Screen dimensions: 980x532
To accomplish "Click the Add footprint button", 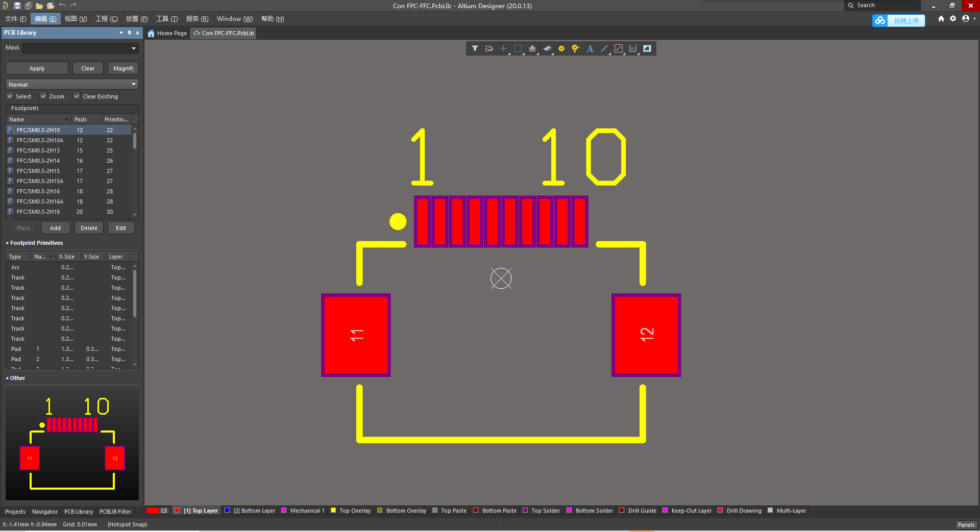I will click(56, 228).
